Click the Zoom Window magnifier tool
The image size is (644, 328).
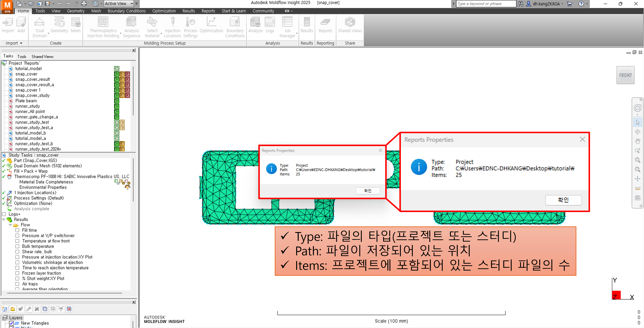coord(638,160)
